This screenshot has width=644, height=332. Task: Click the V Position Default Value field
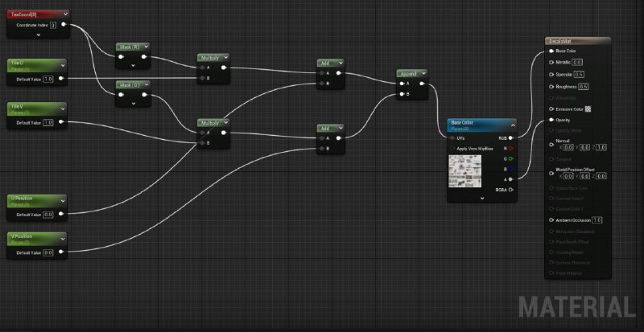pyautogui.click(x=48, y=252)
